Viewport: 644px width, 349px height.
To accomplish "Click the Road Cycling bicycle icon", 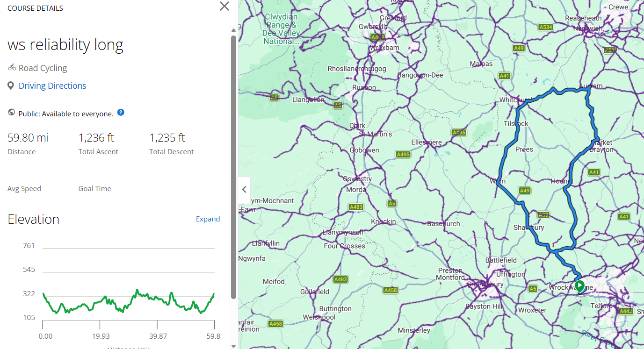I will click(x=12, y=68).
